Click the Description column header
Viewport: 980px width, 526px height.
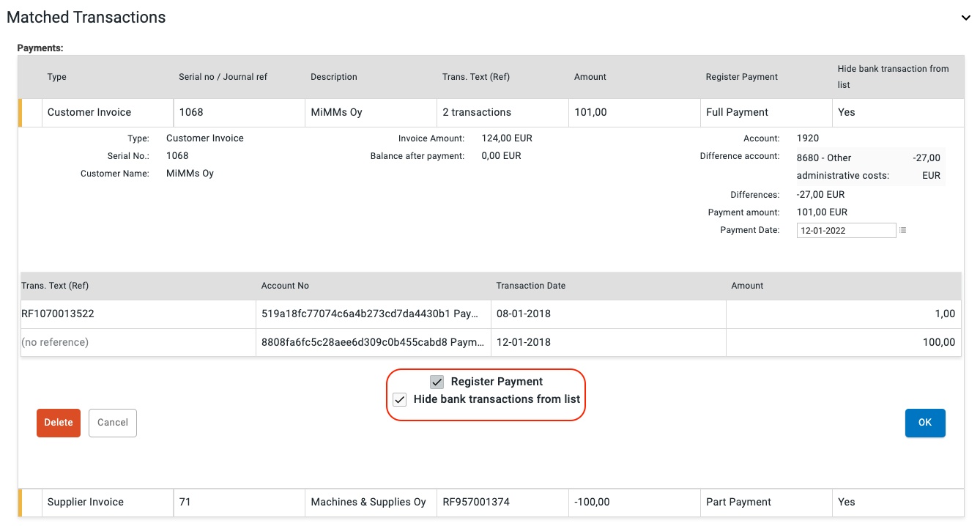click(x=334, y=77)
